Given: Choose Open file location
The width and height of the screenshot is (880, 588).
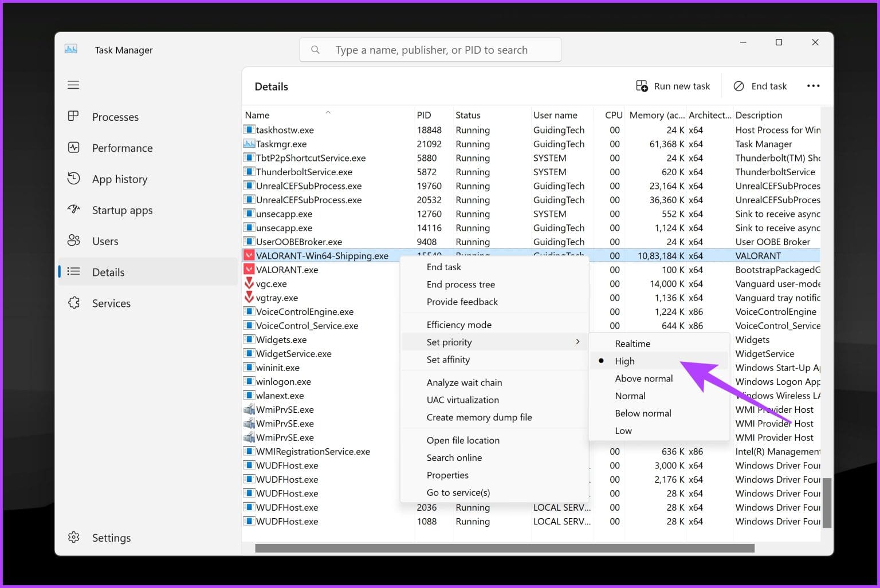Looking at the screenshot, I should tap(463, 440).
